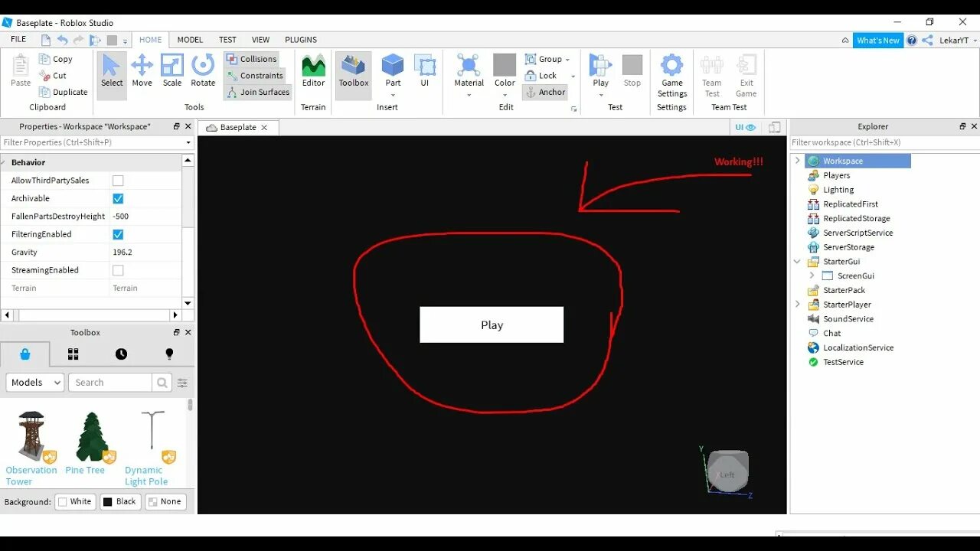980x551 pixels.
Task: Set Toolbox background to White
Action: point(75,502)
